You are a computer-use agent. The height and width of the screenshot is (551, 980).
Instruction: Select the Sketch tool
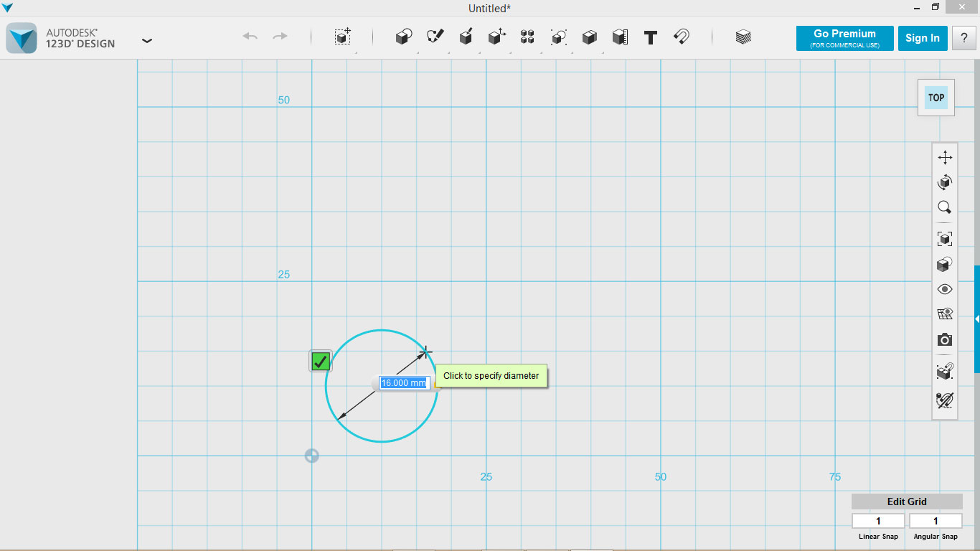[434, 37]
